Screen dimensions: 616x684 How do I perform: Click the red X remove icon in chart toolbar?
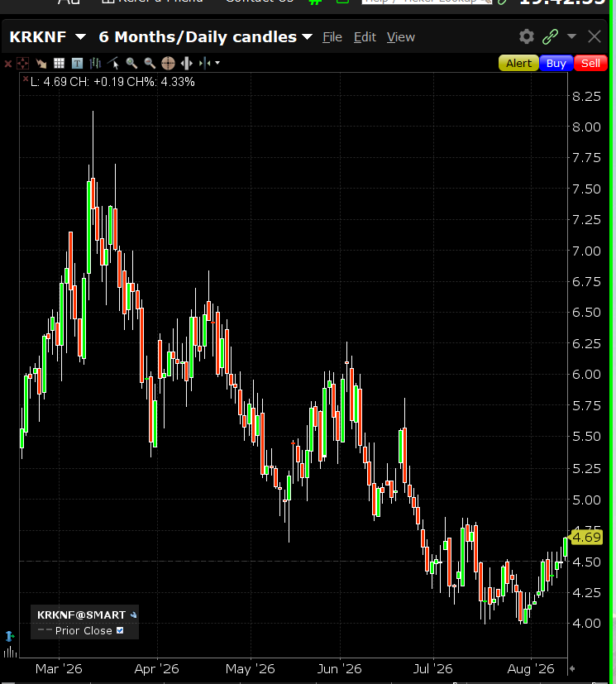[x=7, y=64]
